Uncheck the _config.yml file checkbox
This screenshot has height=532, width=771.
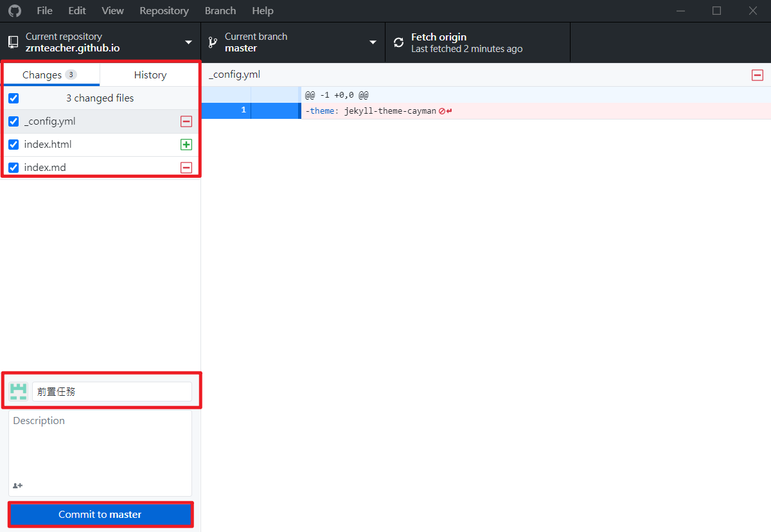click(x=13, y=121)
